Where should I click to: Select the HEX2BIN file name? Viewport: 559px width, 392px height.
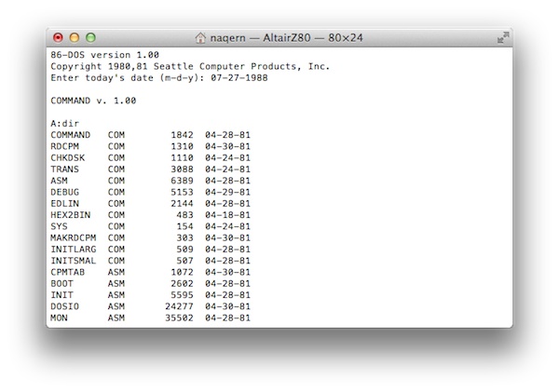coord(70,214)
